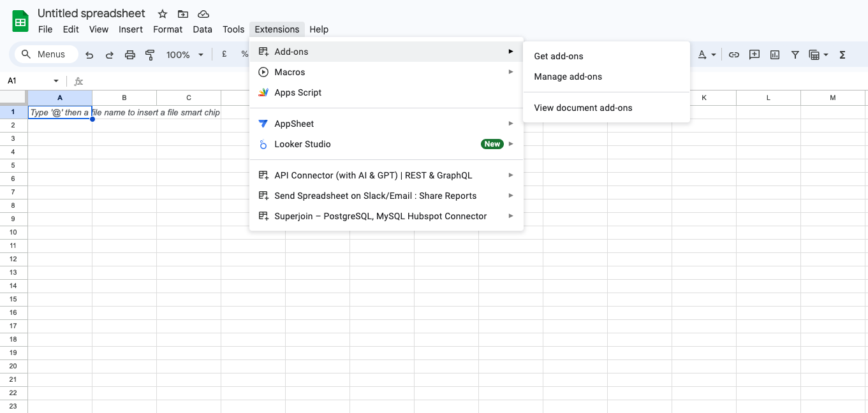Select View document add-ons
Image resolution: width=868 pixels, height=413 pixels.
pos(606,108)
